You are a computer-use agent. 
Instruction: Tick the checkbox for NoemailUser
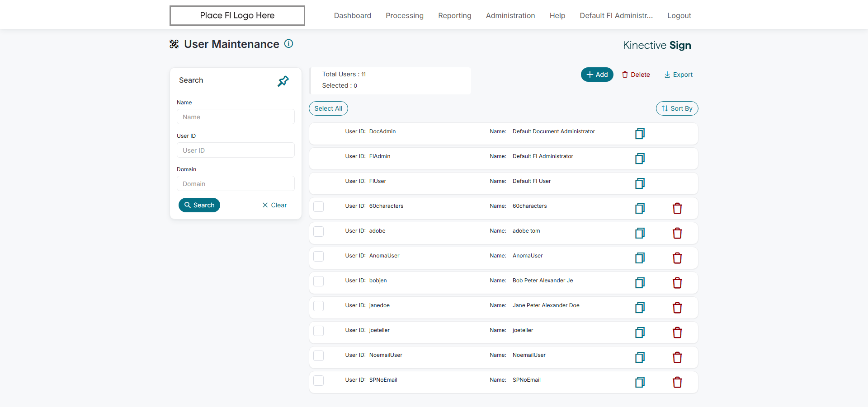click(319, 356)
